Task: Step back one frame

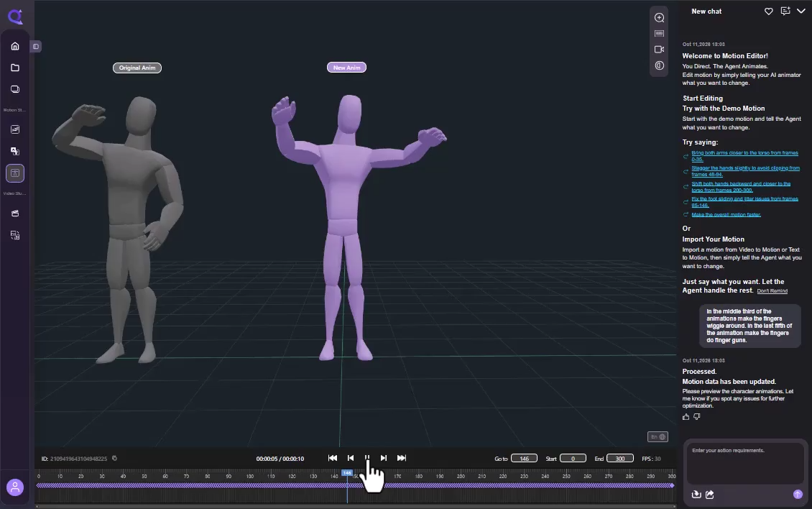Action: pyautogui.click(x=351, y=458)
